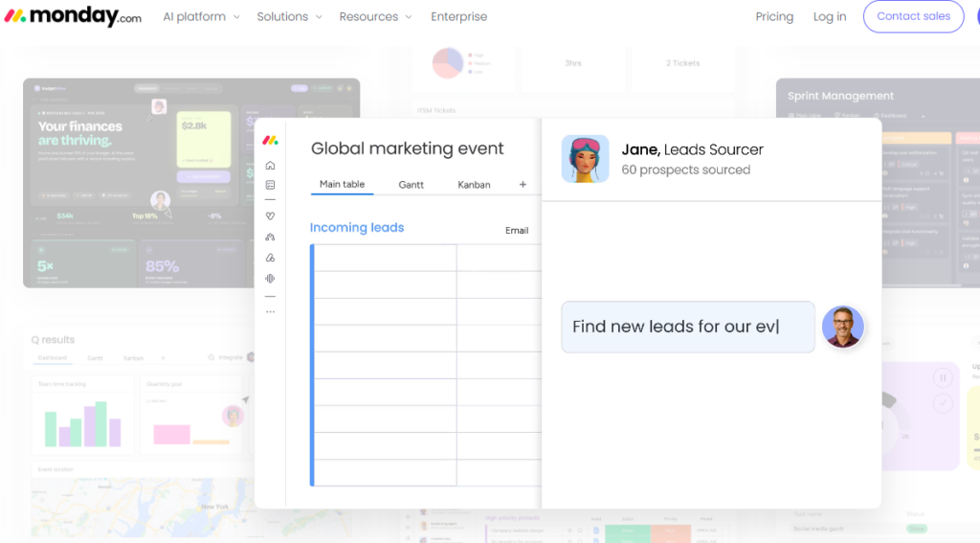Image resolution: width=980 pixels, height=543 pixels.
Task: Click Jane's avatar with the ski goggles
Action: [x=585, y=159]
